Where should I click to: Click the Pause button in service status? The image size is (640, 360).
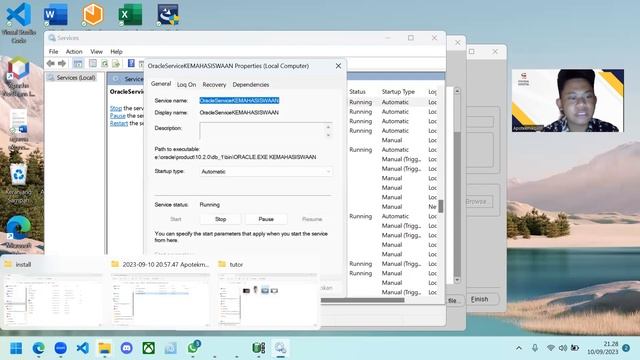[266, 219]
